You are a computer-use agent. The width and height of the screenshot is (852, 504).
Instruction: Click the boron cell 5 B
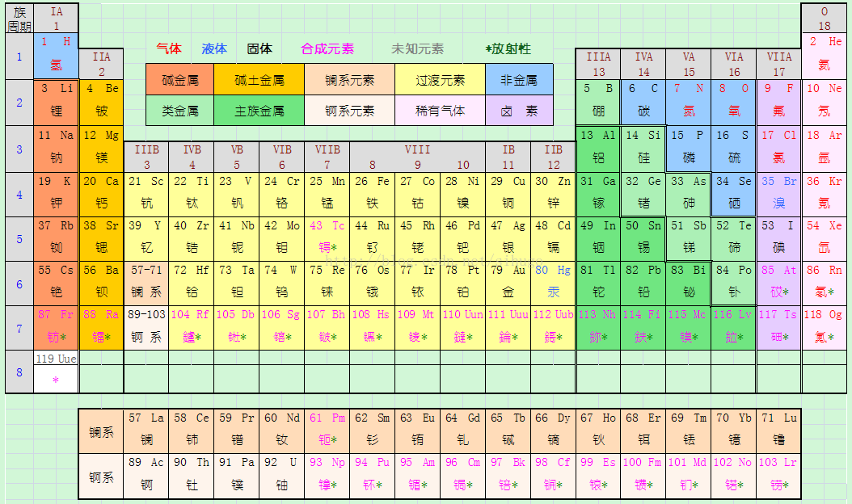[597, 103]
